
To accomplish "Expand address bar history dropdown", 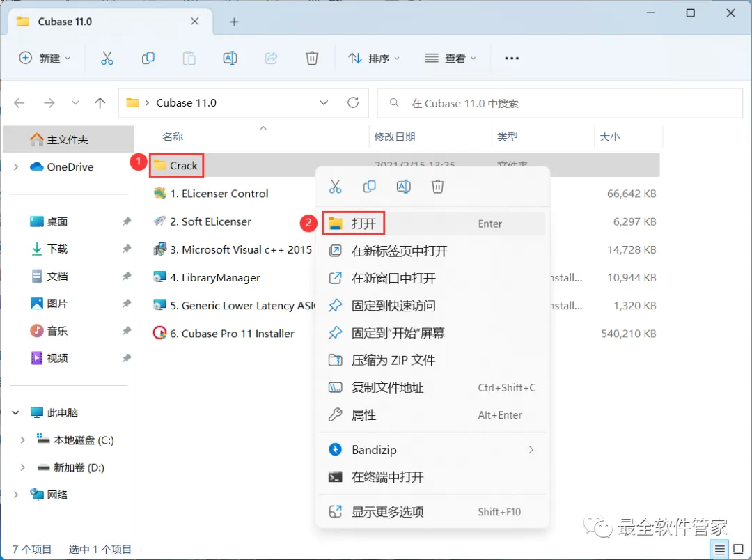I will tap(324, 102).
